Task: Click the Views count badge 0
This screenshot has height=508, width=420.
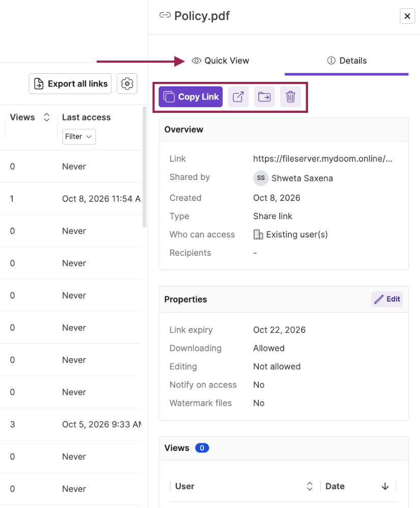Action: pyautogui.click(x=202, y=447)
